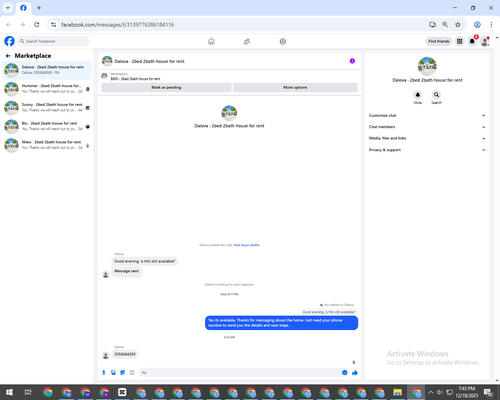The height and width of the screenshot is (400, 500).
Task: Open Task View on the taskbar
Action: (28, 392)
